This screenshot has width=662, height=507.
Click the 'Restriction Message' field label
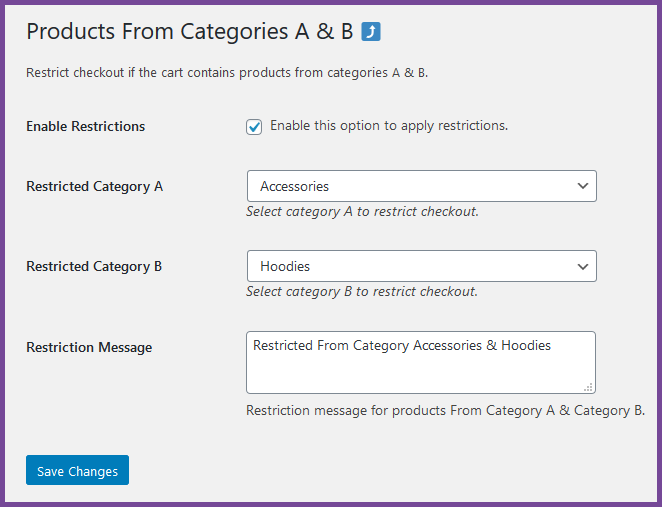[89, 348]
